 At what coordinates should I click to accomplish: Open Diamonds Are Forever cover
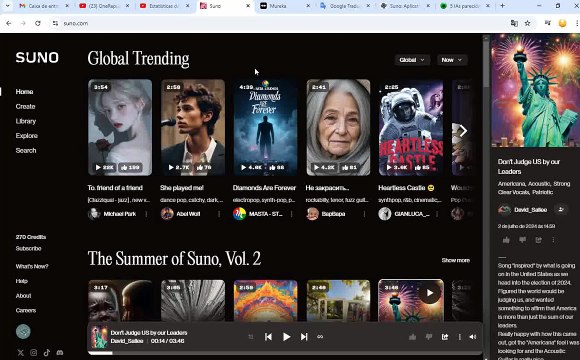[265, 127]
